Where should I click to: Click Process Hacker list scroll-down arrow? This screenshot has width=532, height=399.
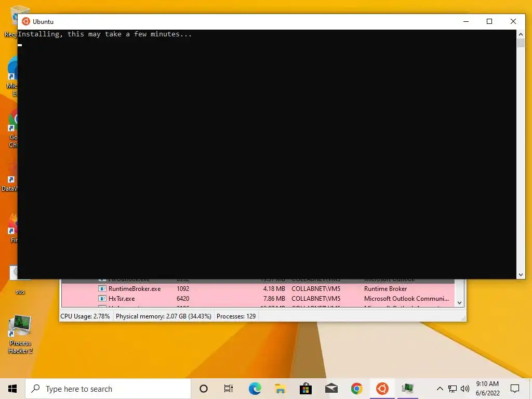tap(459, 303)
